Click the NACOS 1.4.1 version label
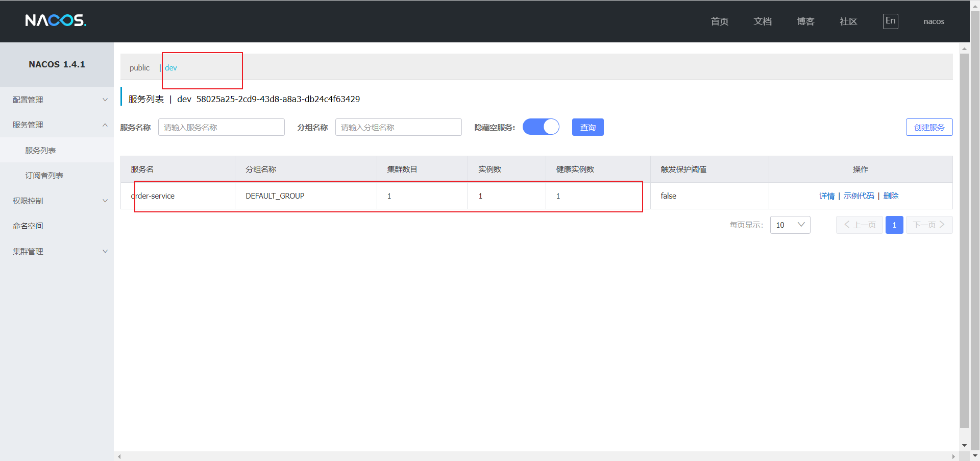 pyautogui.click(x=57, y=64)
